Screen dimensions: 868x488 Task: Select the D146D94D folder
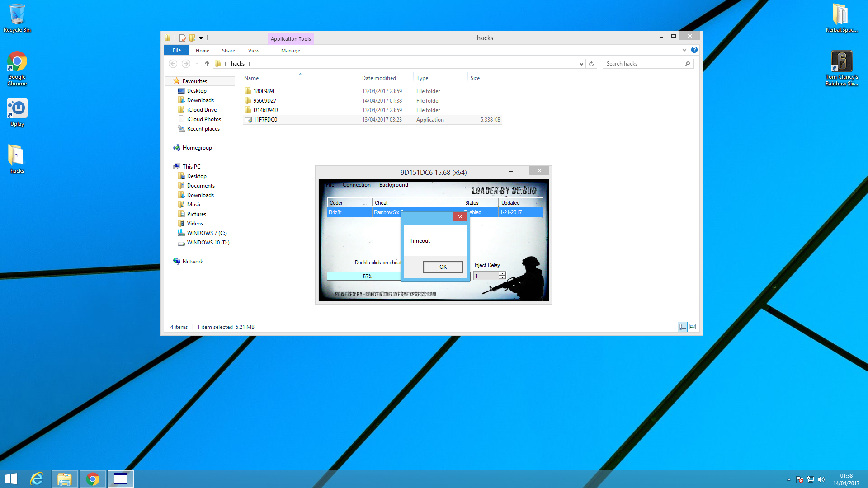click(372, 110)
